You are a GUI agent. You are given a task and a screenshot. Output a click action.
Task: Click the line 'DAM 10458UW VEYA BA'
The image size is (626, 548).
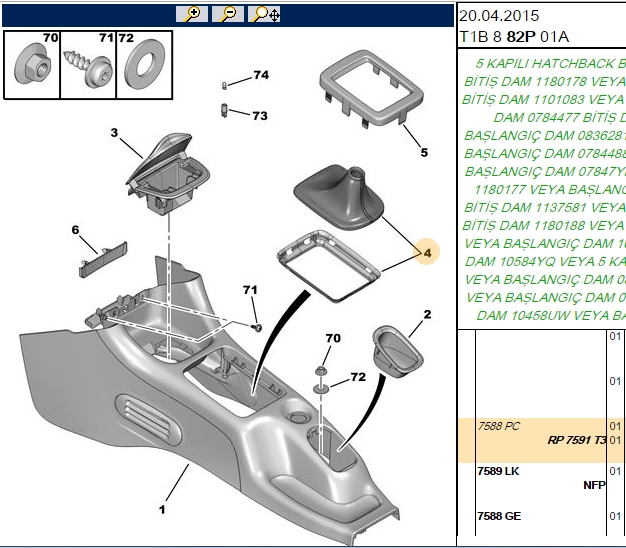click(551, 316)
